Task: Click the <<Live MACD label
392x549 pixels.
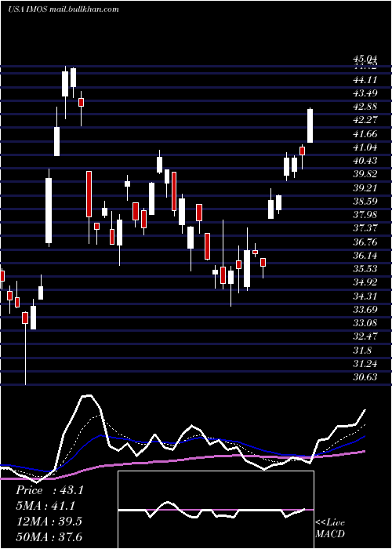Action: [x=330, y=528]
